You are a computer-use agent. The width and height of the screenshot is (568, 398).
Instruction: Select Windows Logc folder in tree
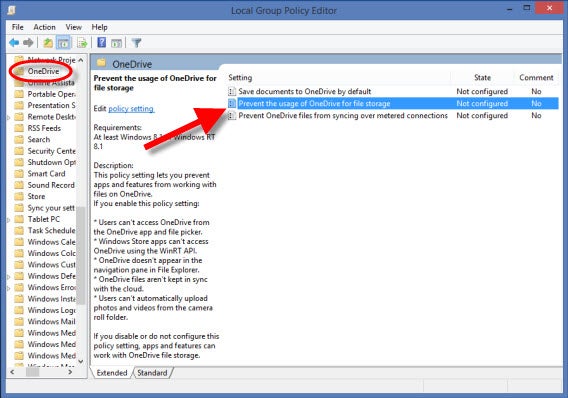(x=51, y=310)
